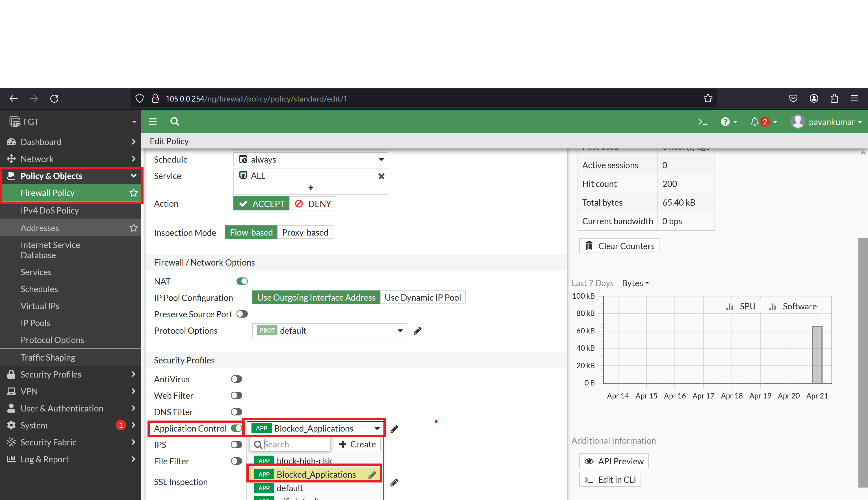Image resolution: width=868 pixels, height=500 pixels.
Task: Bookmark this page with star icon
Action: 708,98
